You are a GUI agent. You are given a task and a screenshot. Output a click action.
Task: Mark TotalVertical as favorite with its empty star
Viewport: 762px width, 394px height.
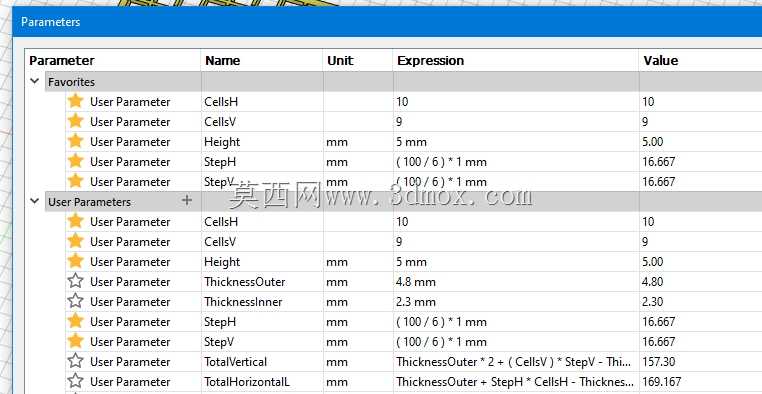point(75,361)
